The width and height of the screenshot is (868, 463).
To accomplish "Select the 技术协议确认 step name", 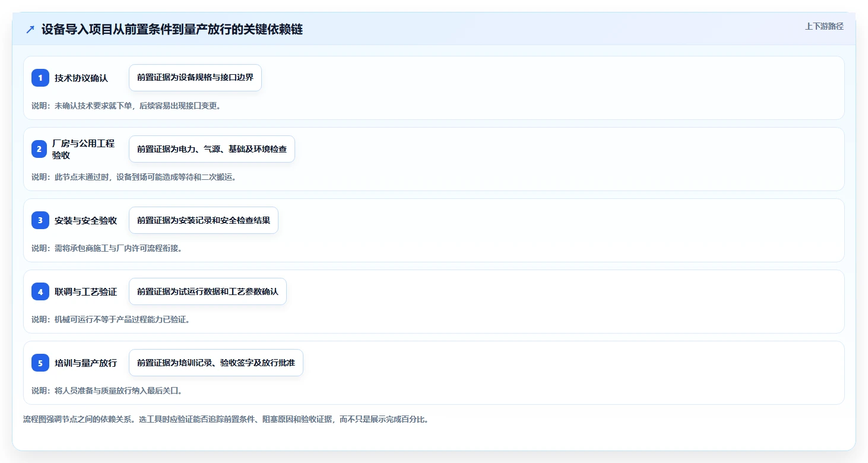I will tap(81, 78).
